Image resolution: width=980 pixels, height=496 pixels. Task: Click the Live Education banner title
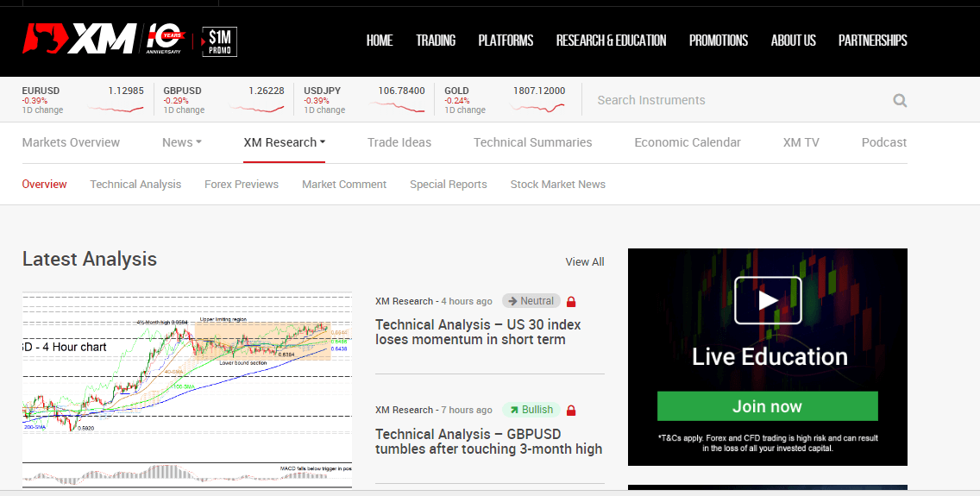point(770,357)
